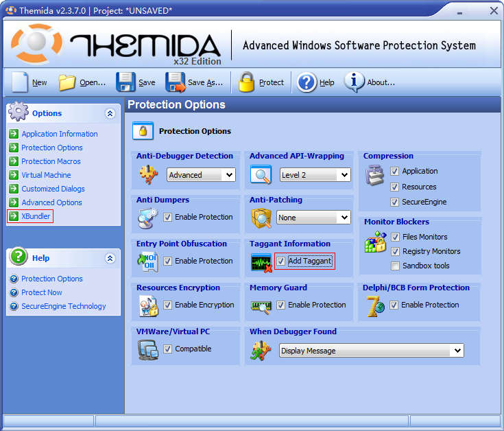Uncheck Resources Enable Encryption
This screenshot has width=504, height=431.
coord(167,305)
